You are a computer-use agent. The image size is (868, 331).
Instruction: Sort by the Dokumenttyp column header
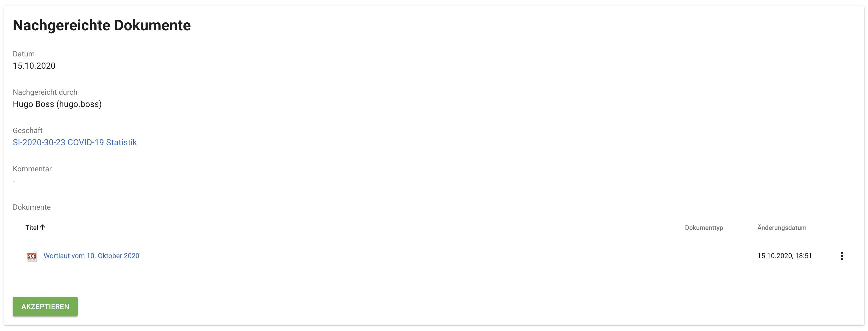704,228
